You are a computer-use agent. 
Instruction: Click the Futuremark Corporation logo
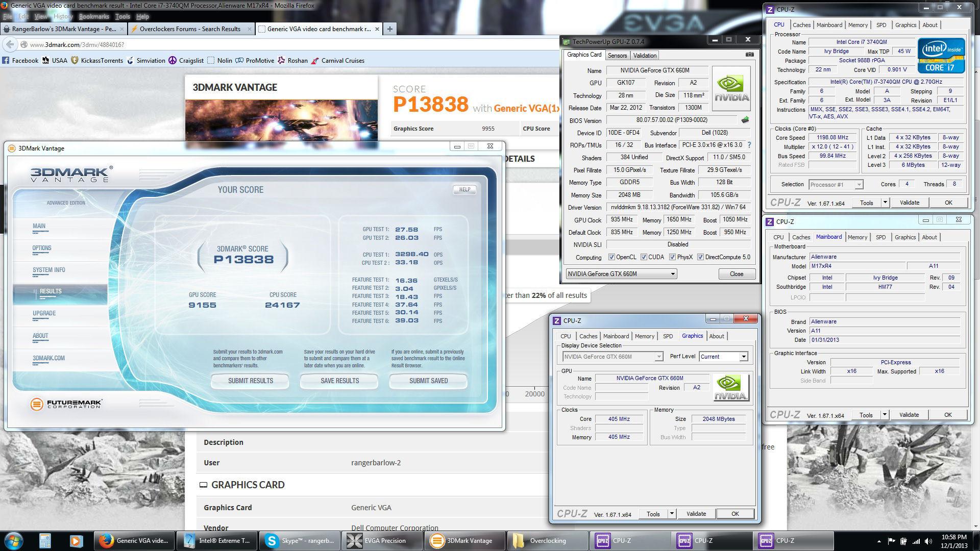tap(66, 404)
